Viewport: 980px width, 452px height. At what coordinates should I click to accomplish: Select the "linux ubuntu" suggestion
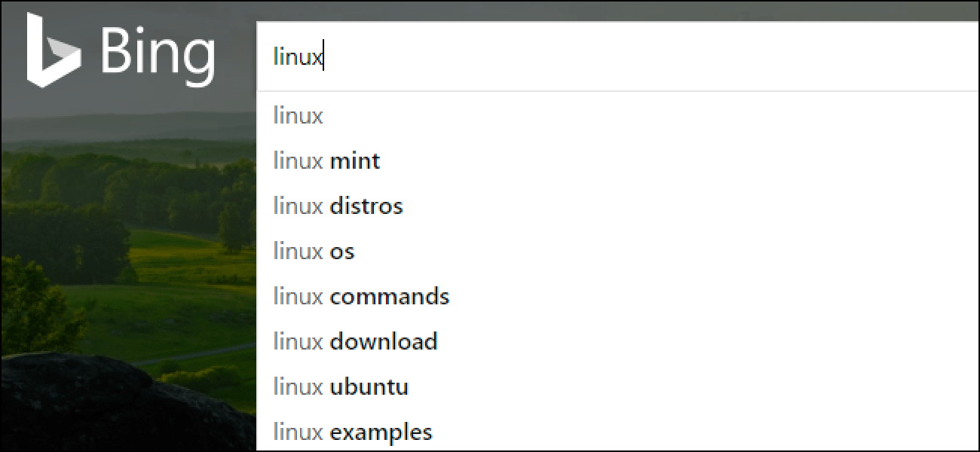tap(341, 387)
